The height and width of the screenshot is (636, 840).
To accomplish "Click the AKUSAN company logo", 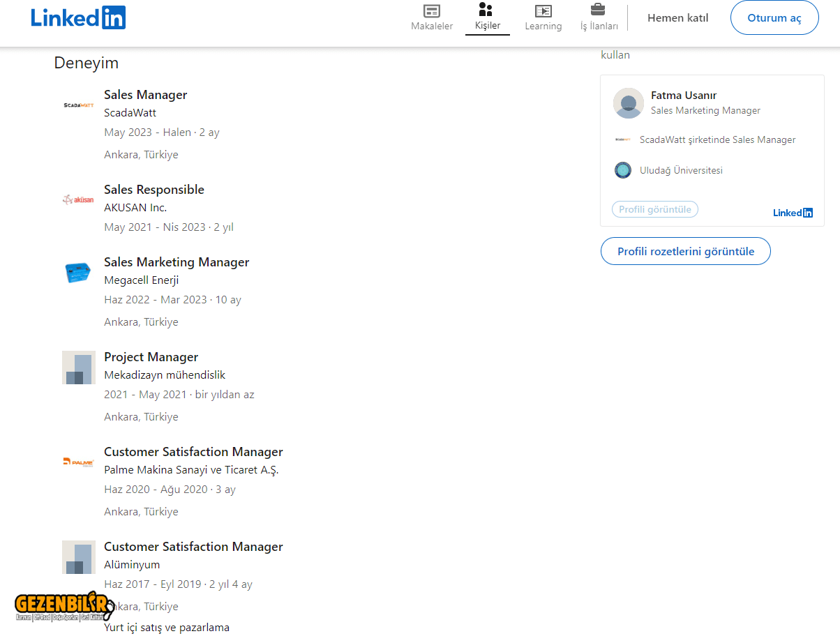I will (79, 200).
